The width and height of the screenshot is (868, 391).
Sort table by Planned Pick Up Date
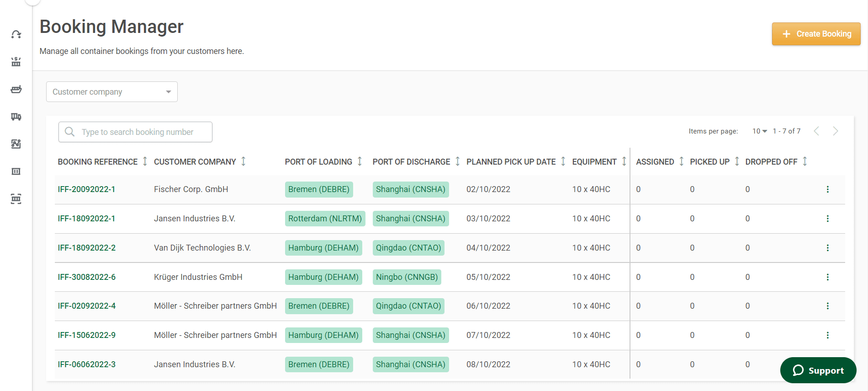click(563, 161)
